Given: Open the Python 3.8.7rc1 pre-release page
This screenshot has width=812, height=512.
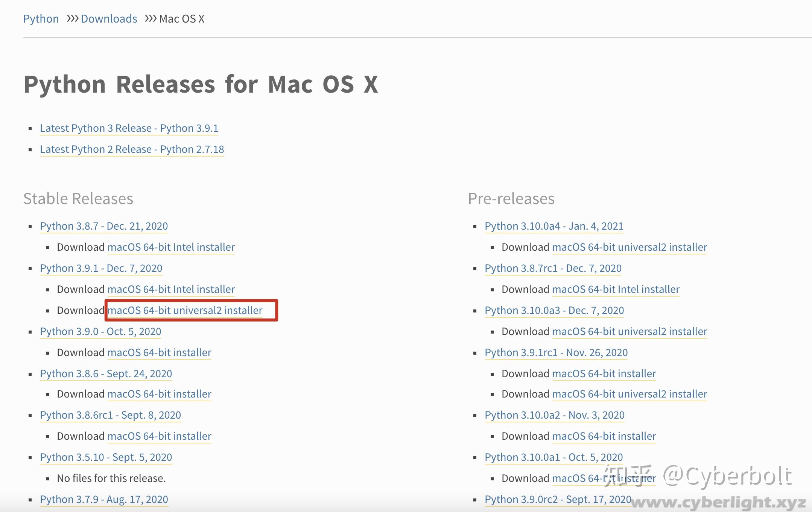Looking at the screenshot, I should (552, 268).
